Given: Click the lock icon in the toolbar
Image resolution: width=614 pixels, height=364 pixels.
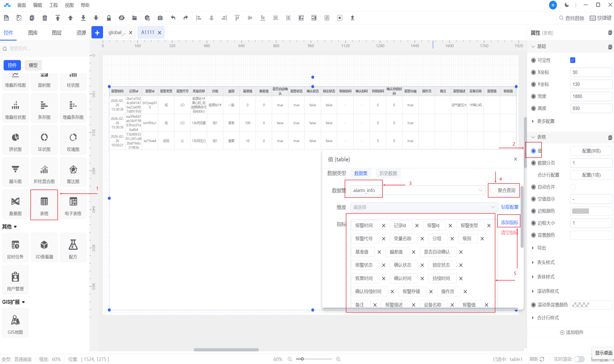Looking at the screenshot, I should coord(109,18).
